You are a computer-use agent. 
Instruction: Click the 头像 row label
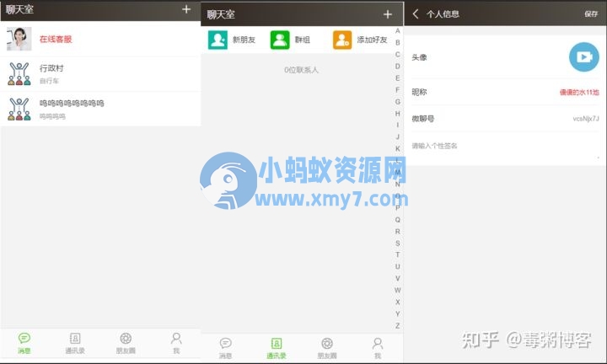point(419,57)
